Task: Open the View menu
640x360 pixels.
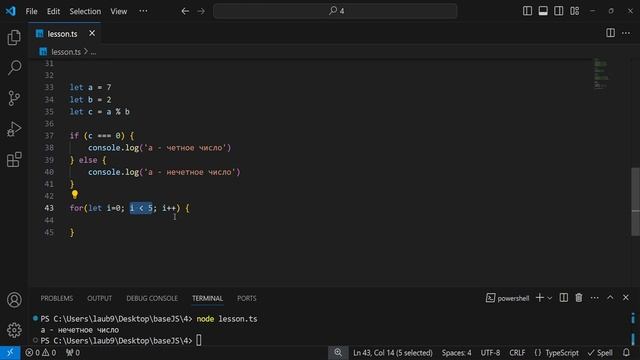Action: pos(119,11)
